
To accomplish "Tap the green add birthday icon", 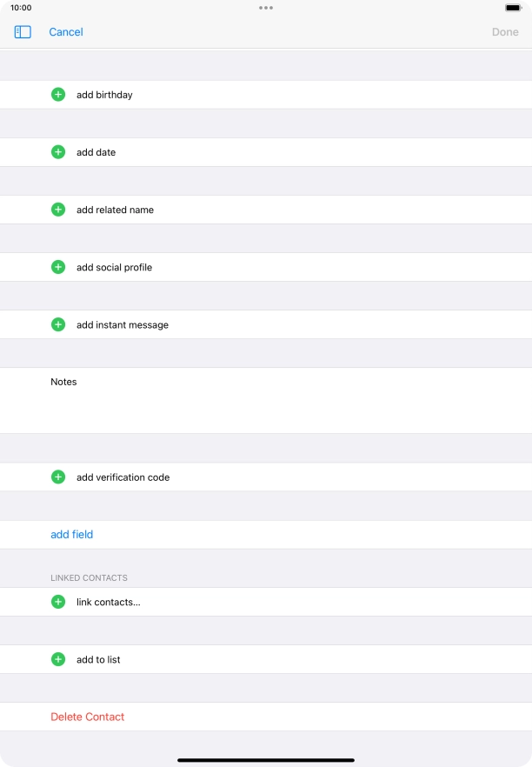I will (58, 94).
